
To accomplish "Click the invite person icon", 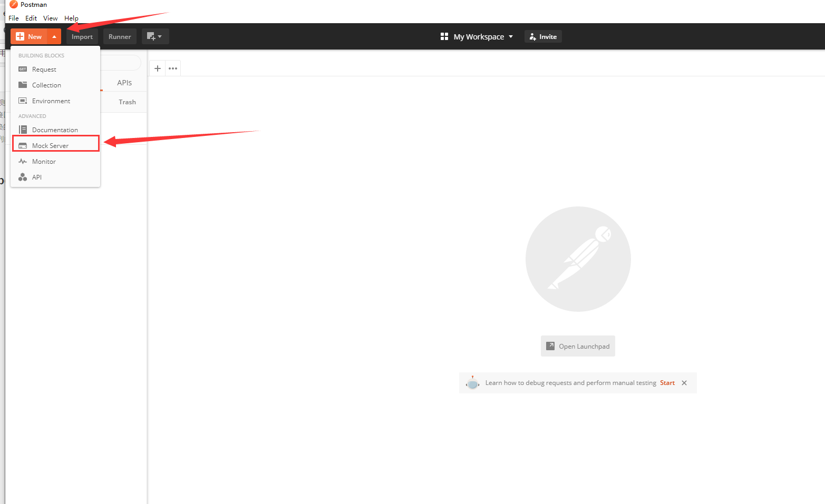I will (533, 36).
